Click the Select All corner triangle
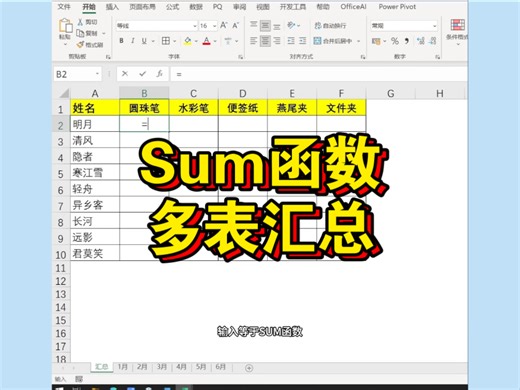520x390 pixels. 63,93
